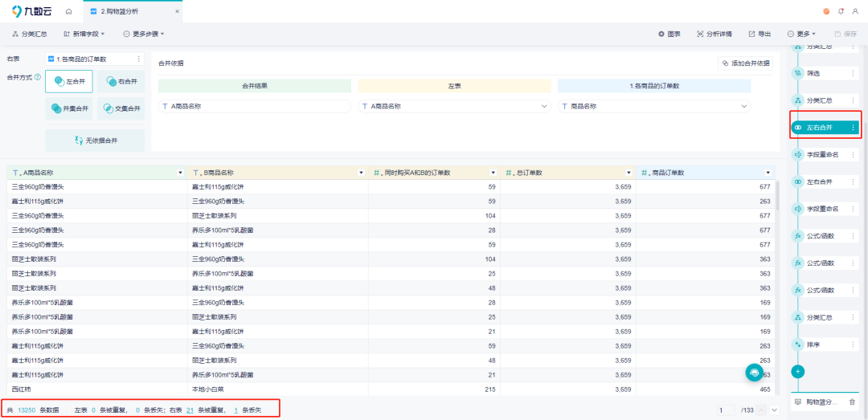Open the 新增字段 dropdown

tap(84, 35)
